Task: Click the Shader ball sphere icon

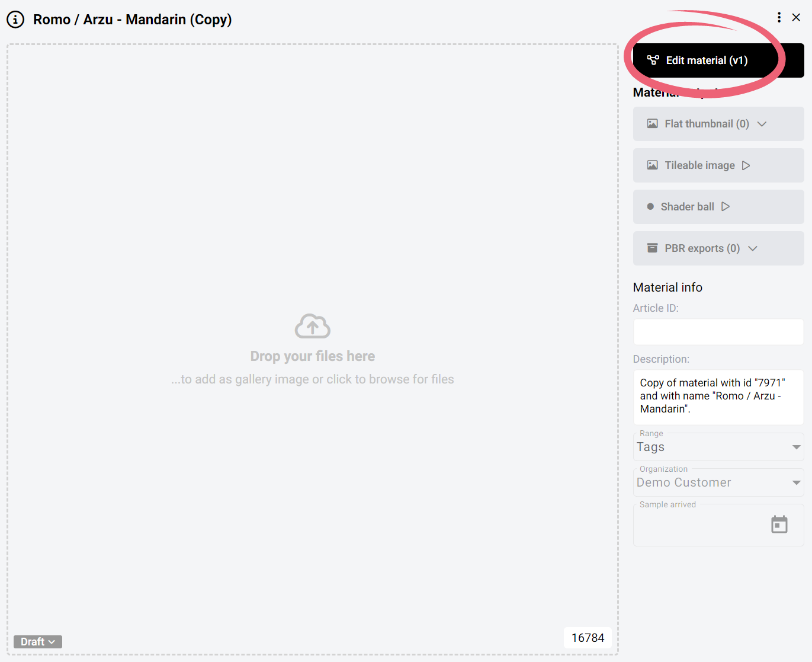Action: pos(650,207)
